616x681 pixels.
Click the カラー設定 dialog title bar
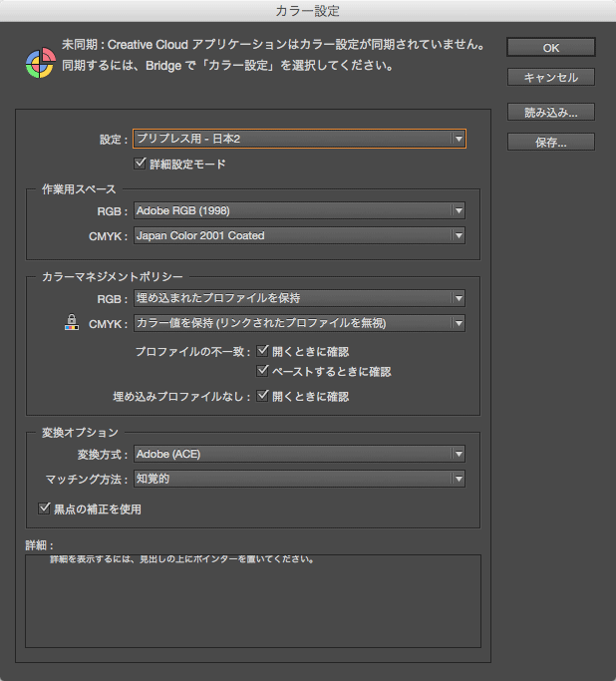(308, 10)
